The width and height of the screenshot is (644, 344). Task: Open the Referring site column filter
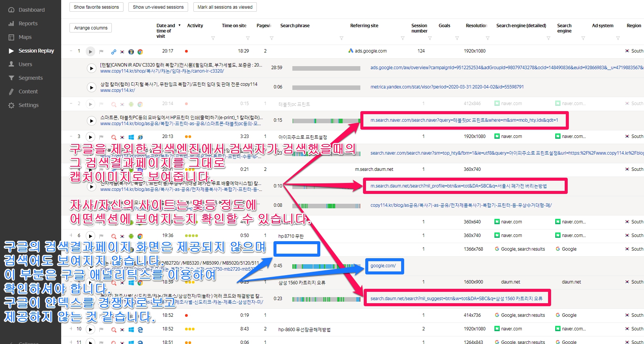pyautogui.click(x=403, y=38)
